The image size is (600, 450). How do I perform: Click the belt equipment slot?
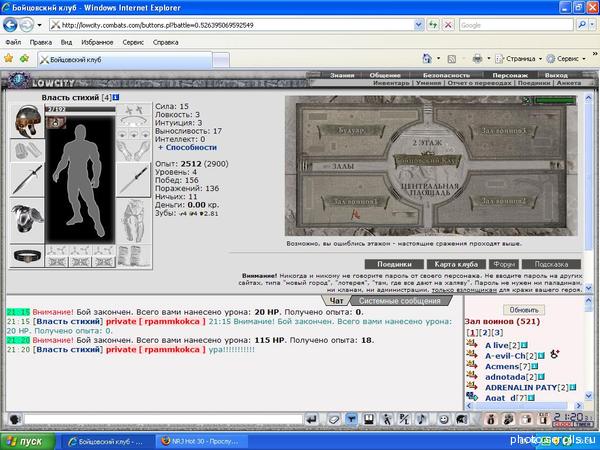[x=27, y=256]
